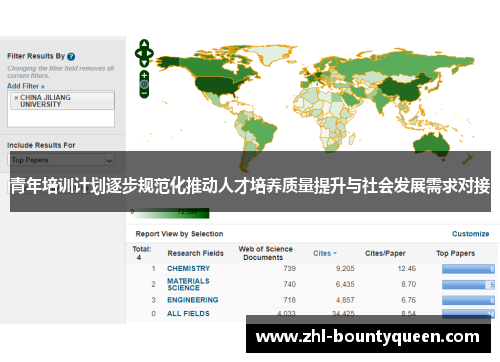The height and width of the screenshot is (362, 500).
Task: Pan the map down with the arrow
Action: pos(144,62)
